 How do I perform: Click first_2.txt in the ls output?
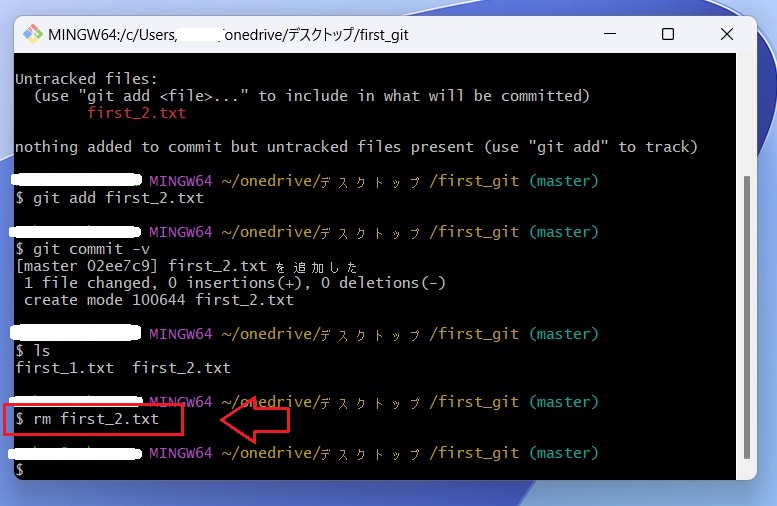181,368
